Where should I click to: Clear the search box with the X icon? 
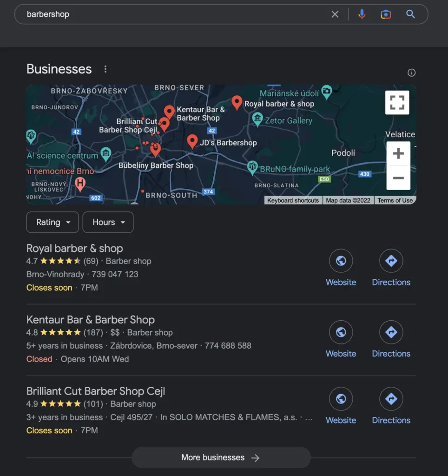coord(335,14)
